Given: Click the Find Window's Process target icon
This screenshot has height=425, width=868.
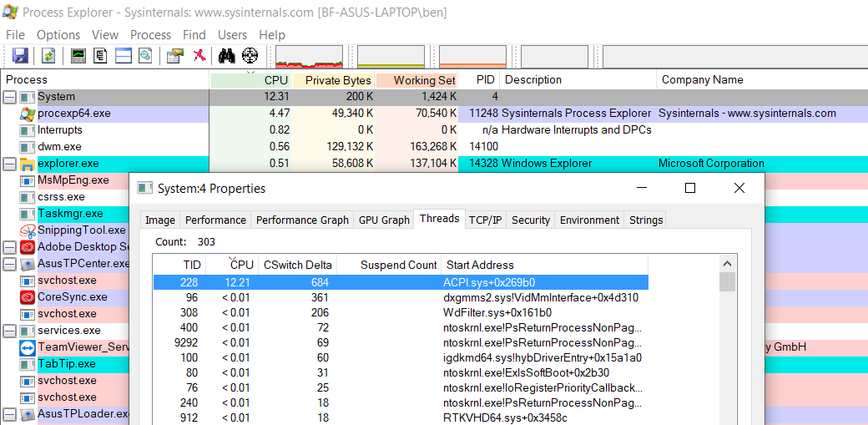Looking at the screenshot, I should tap(250, 55).
